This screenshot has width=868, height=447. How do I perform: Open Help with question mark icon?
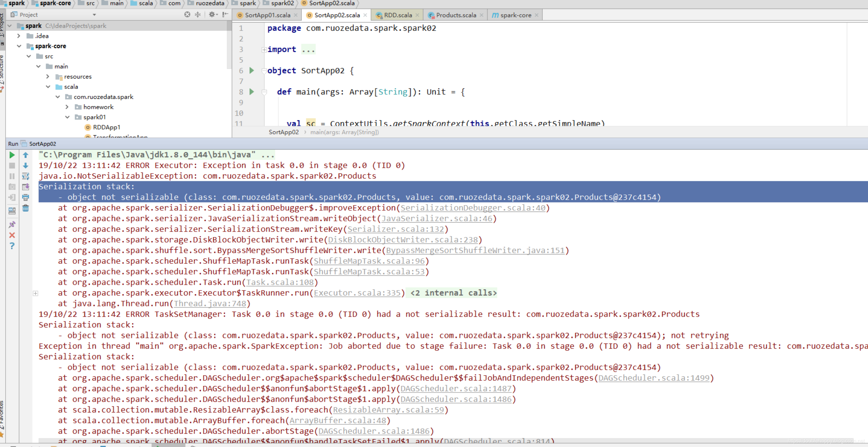point(12,246)
